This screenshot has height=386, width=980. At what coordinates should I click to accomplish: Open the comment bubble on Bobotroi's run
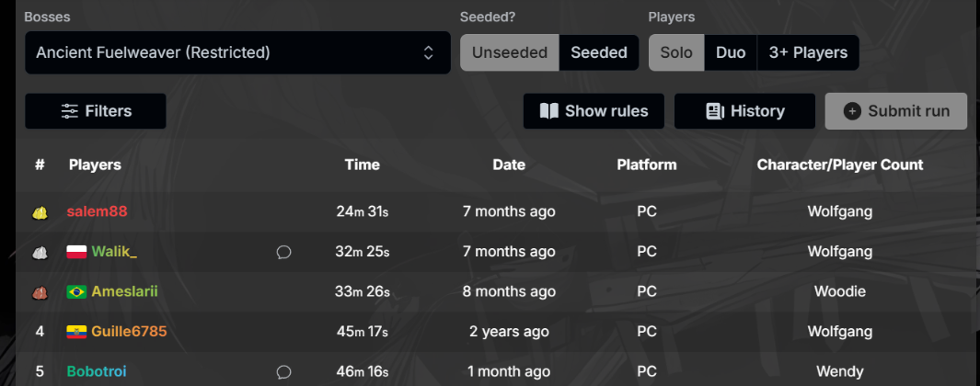283,372
